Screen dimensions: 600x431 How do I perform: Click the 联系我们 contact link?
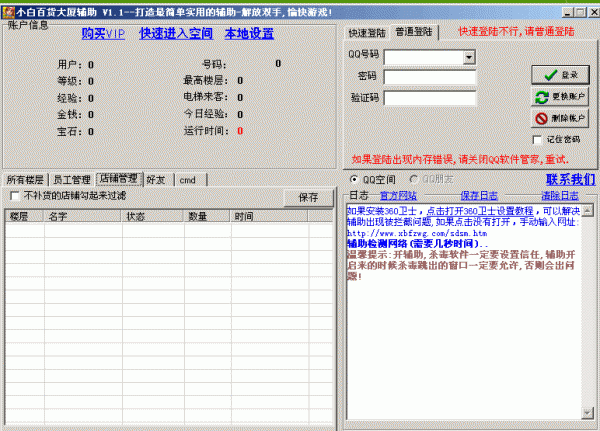click(x=570, y=179)
